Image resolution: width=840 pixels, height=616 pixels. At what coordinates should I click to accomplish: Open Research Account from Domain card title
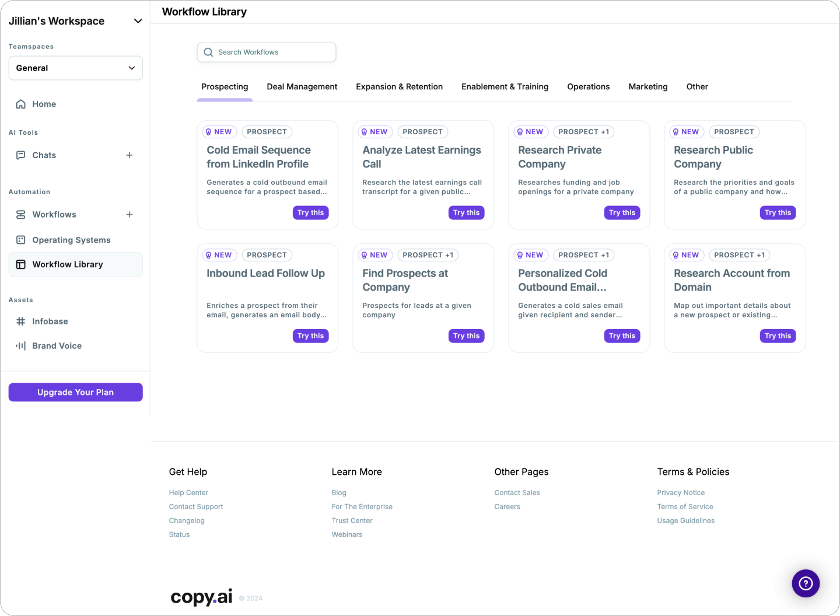732,281
